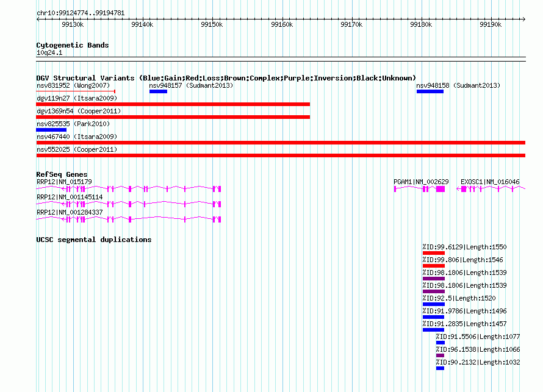This screenshot has width=543, height=392.
Task: Click the nsv552025 (Cooper2011) label
Action: coord(77,149)
